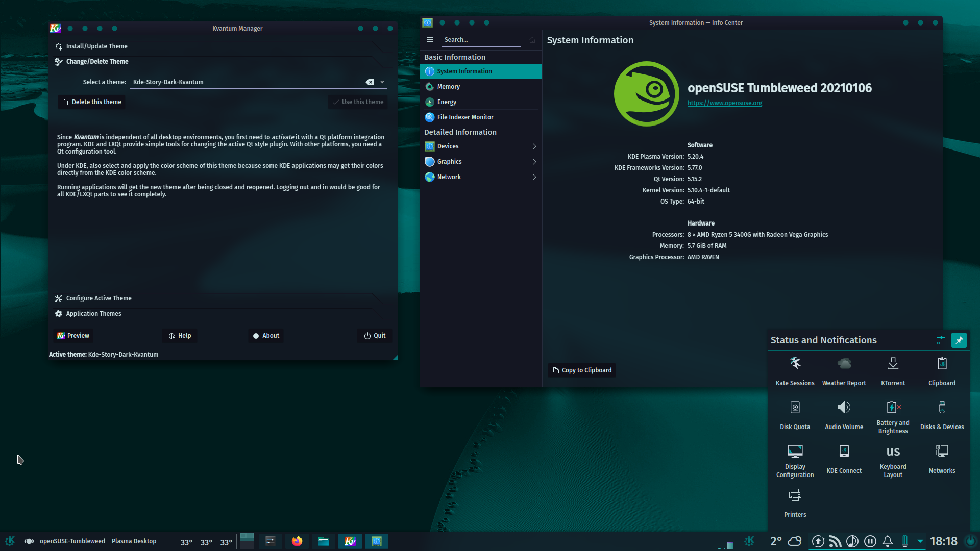
Task: Open Kate Sessions in Status and Notifications
Action: (795, 371)
